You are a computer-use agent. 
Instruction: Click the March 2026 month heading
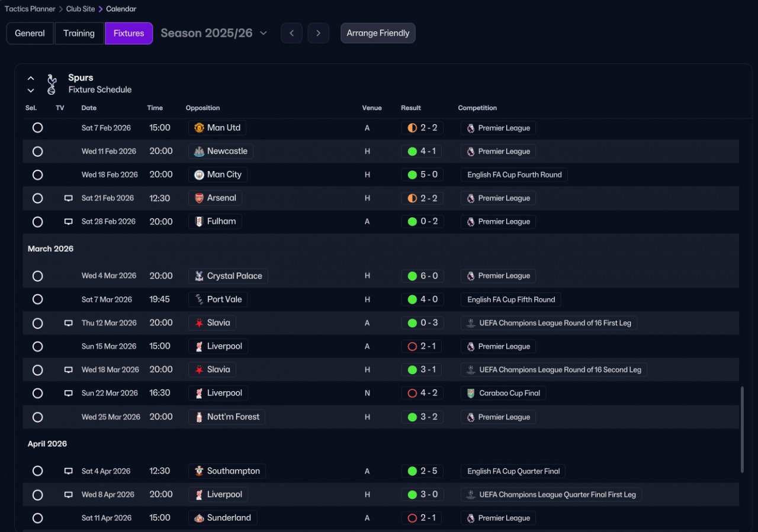(x=50, y=249)
